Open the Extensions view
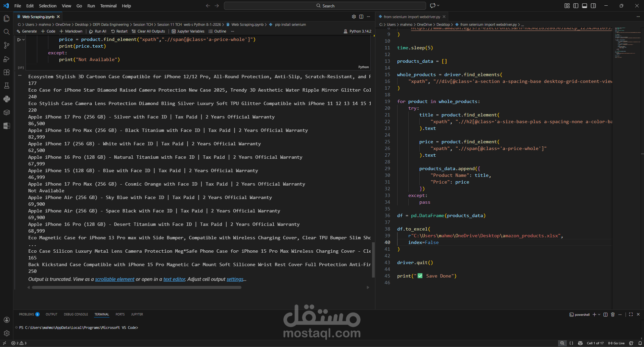The image size is (644, 347). tap(6, 72)
